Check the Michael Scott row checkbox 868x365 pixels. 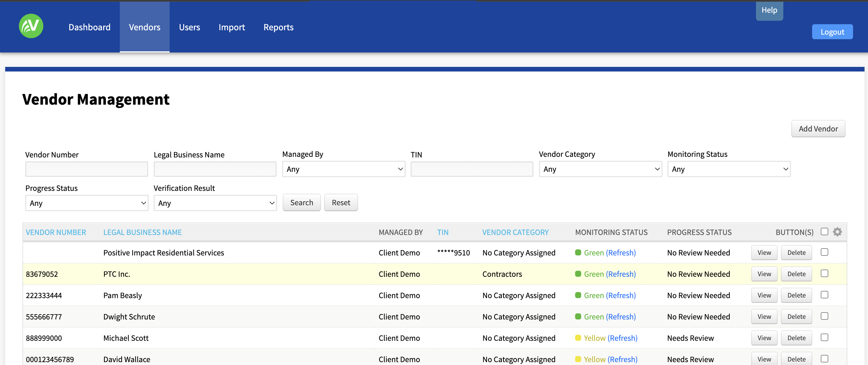(824, 337)
